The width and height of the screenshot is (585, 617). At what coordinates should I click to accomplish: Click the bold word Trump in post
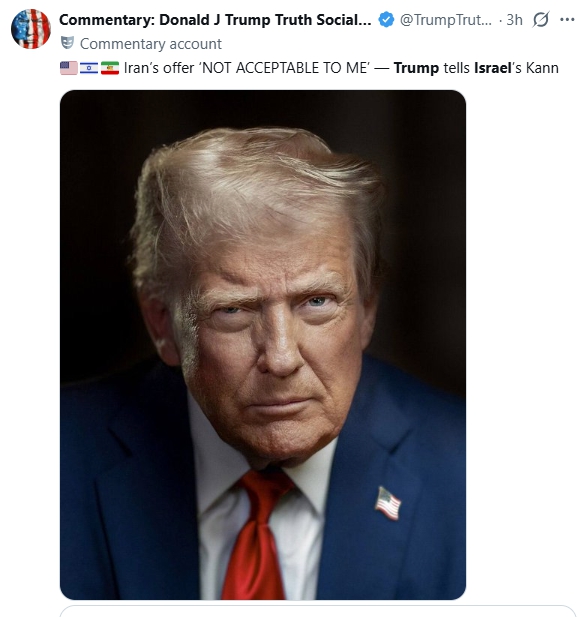point(416,68)
